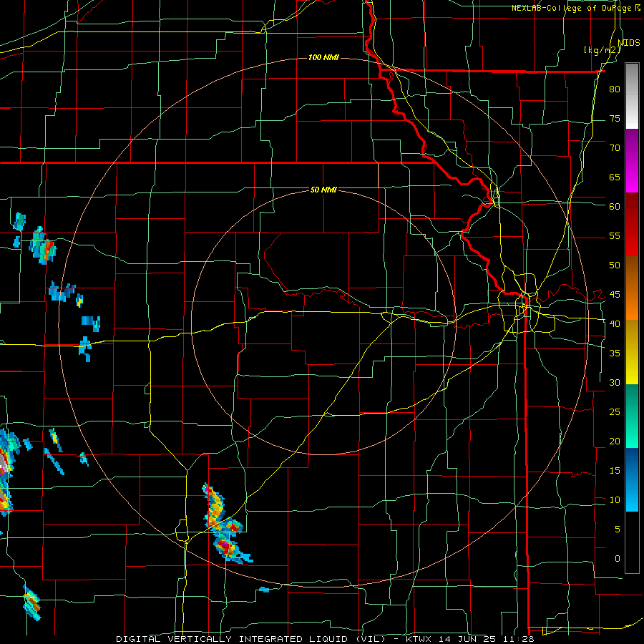Click the 40 value on the scale

[615, 323]
